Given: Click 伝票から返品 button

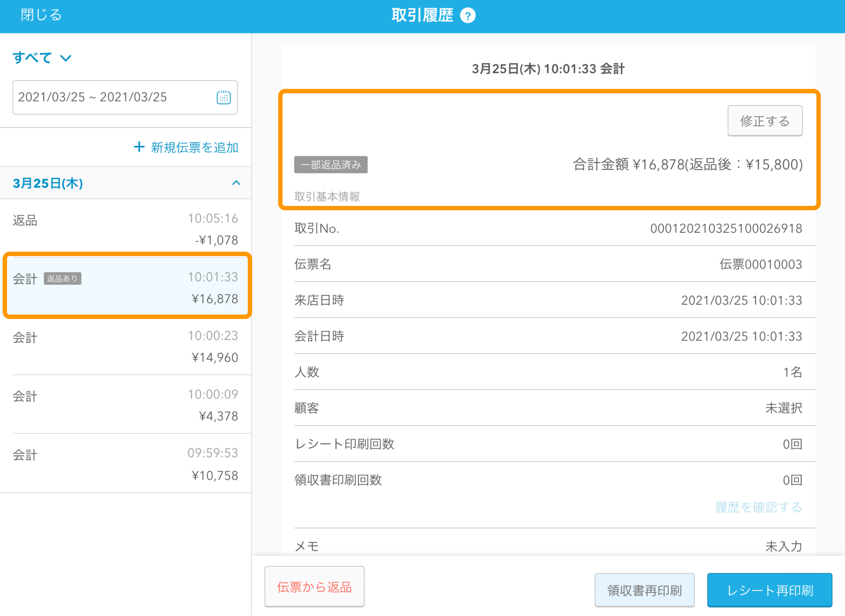Looking at the screenshot, I should [x=314, y=587].
